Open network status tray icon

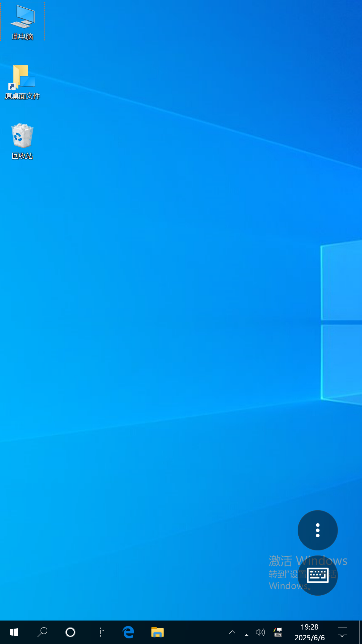tap(246, 632)
